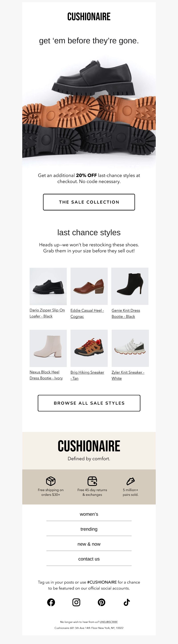Open the contact us menu link

[x=89, y=559]
